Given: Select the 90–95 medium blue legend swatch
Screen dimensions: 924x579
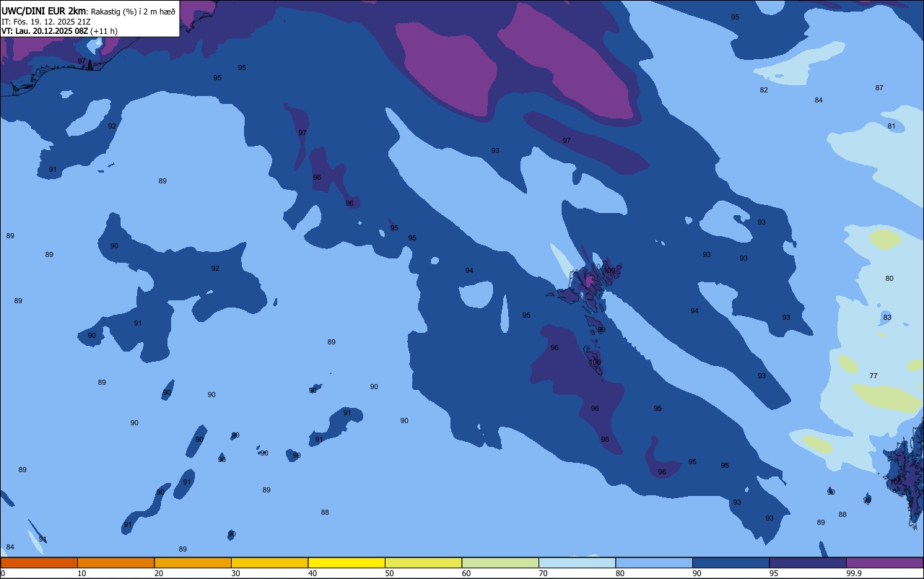Looking at the screenshot, I should coord(731,562).
